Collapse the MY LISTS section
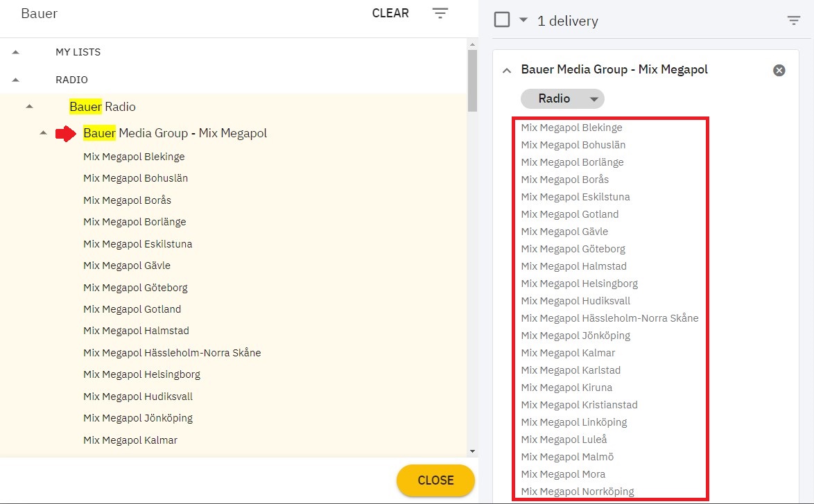Screen dimensions: 814x504 16,52
